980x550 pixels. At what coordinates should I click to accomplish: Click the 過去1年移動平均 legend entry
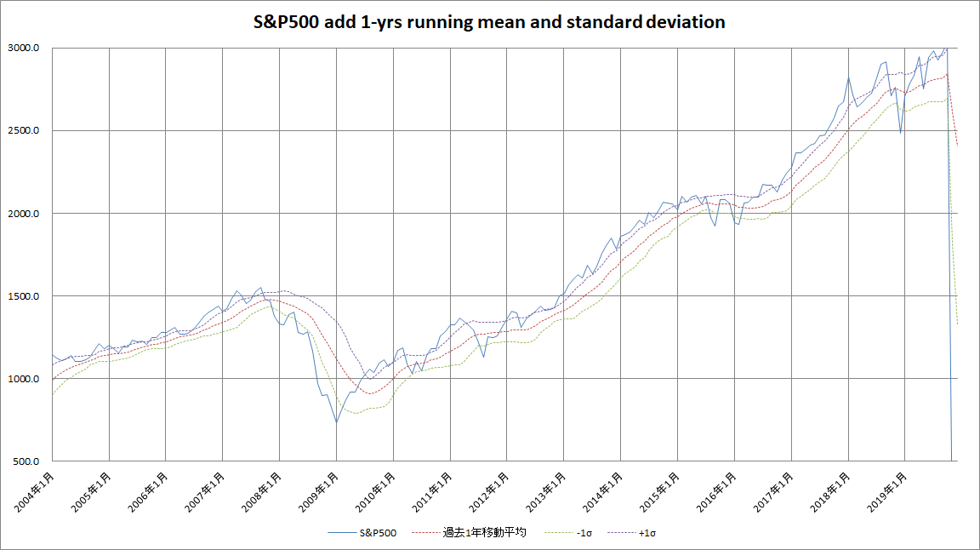(469, 532)
